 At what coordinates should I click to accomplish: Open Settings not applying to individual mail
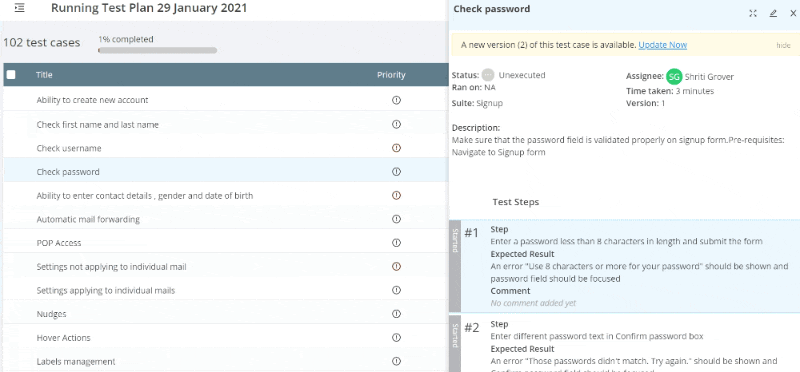tap(111, 266)
